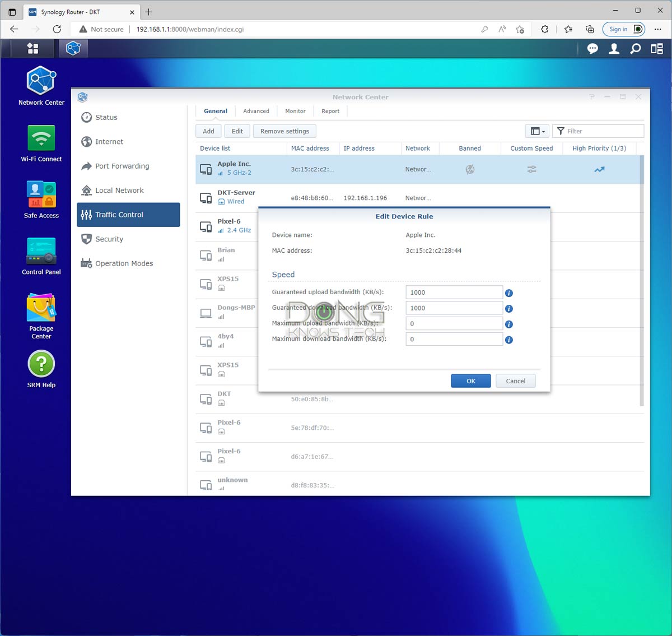The height and width of the screenshot is (636, 672).
Task: Open Custom Speed sliders for Apple Inc.
Action: click(531, 169)
